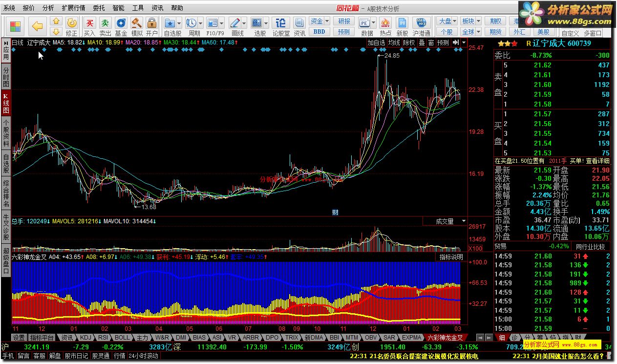The width and height of the screenshot is (617, 364).
Task: Open the 报价 menu
Action: (x=29, y=8)
